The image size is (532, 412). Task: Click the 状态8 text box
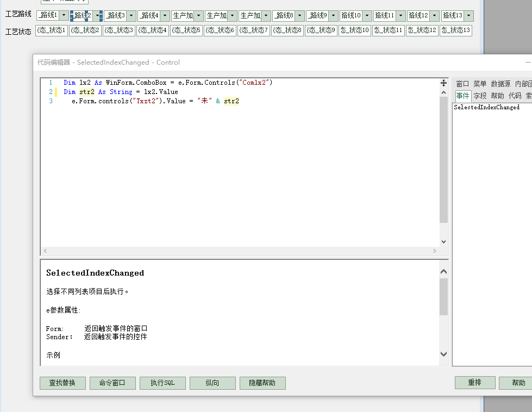click(x=287, y=30)
